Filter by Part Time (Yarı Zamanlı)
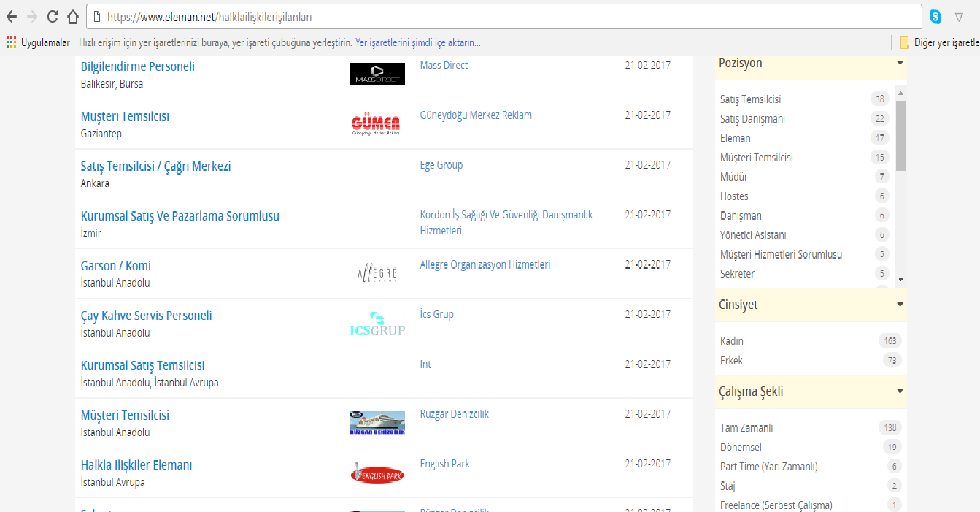The height and width of the screenshot is (512, 980). 769,467
